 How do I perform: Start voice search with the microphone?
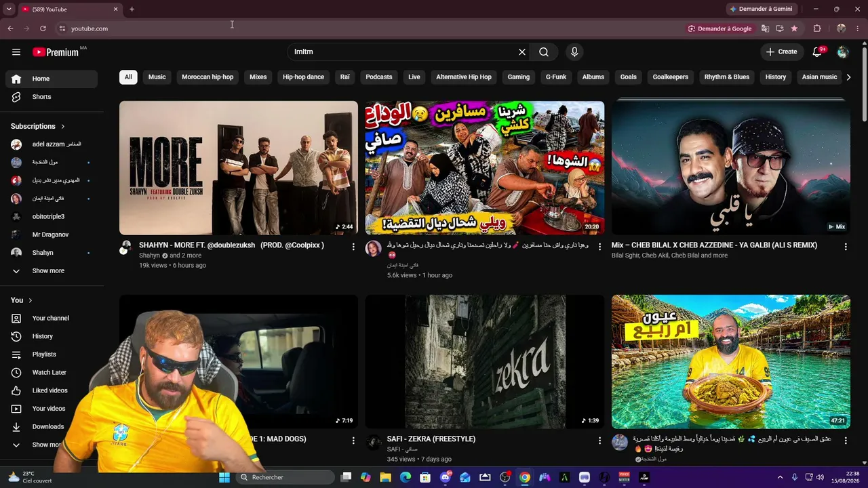(574, 52)
